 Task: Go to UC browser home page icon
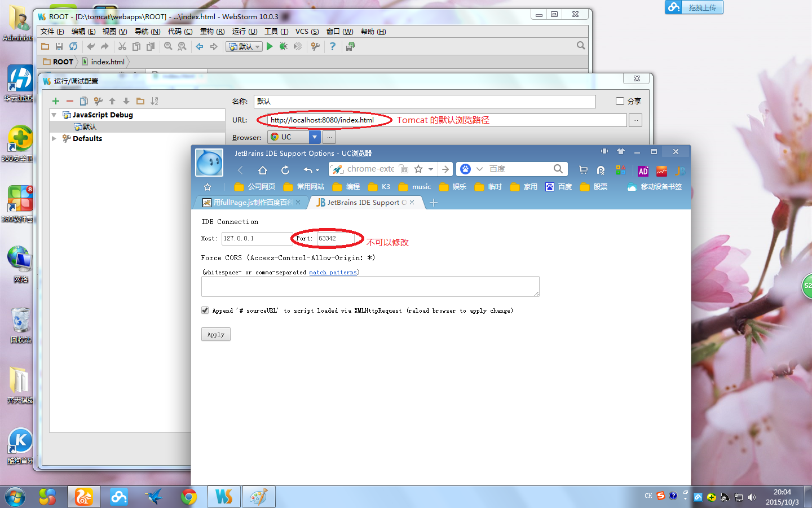tap(263, 170)
